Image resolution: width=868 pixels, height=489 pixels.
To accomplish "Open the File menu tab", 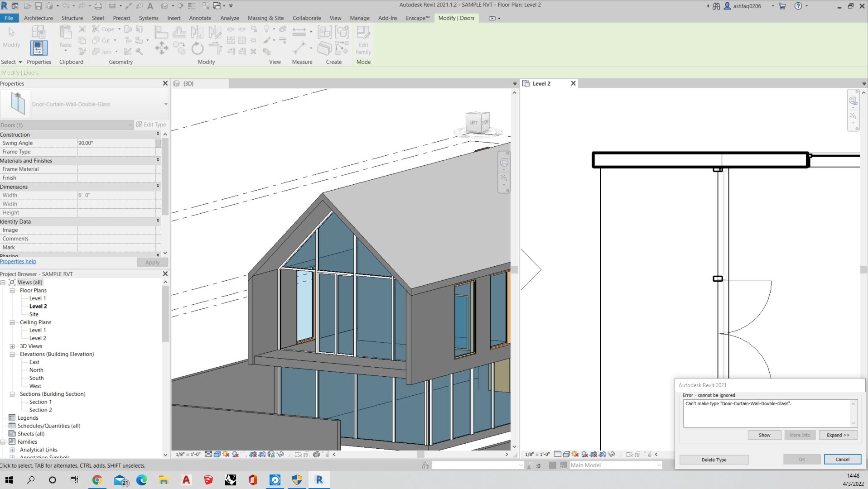I will click(x=9, y=18).
